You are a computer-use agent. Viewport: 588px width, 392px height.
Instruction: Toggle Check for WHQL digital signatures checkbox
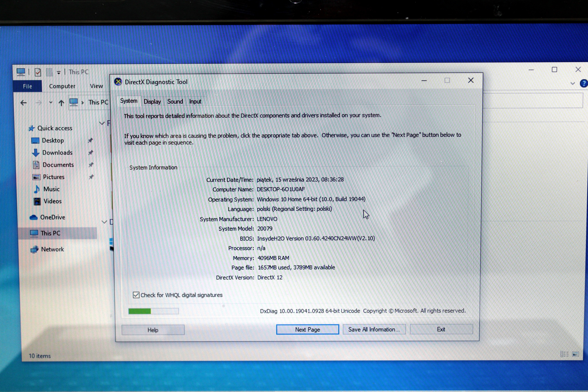[136, 295]
